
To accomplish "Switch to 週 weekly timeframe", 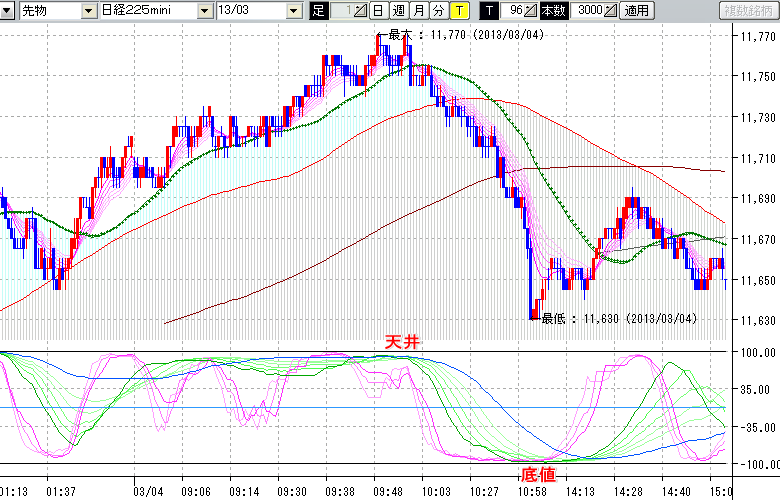I will [x=398, y=11].
